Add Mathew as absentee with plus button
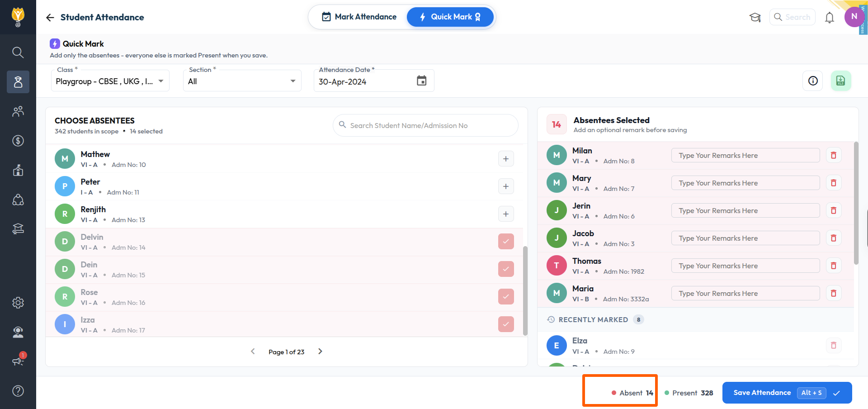Viewport: 868px width, 409px height. (x=506, y=159)
